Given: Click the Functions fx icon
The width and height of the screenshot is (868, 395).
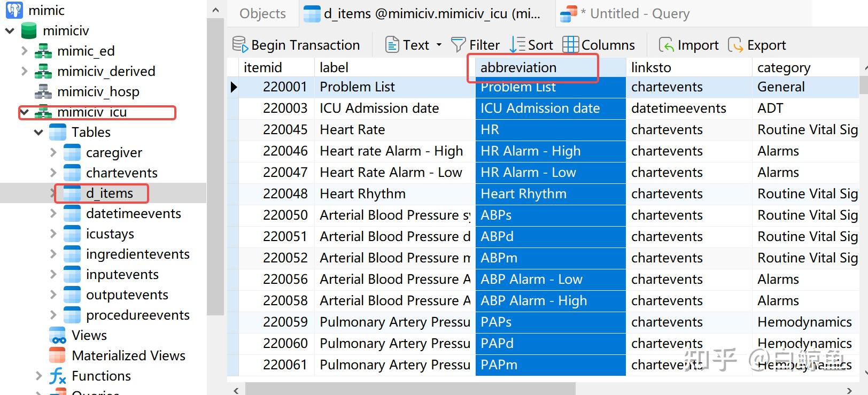Looking at the screenshot, I should click(x=57, y=376).
